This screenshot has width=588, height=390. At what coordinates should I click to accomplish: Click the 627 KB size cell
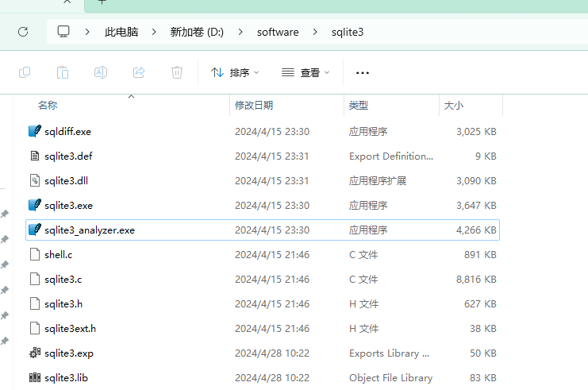click(480, 304)
